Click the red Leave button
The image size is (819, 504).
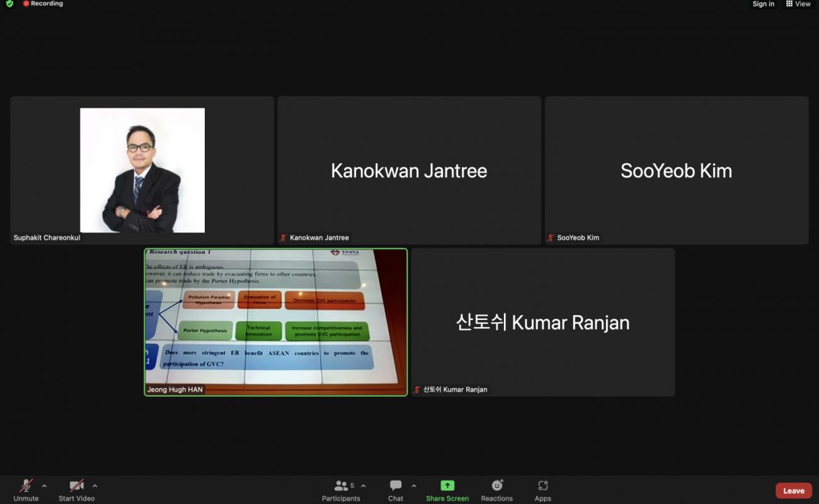794,491
